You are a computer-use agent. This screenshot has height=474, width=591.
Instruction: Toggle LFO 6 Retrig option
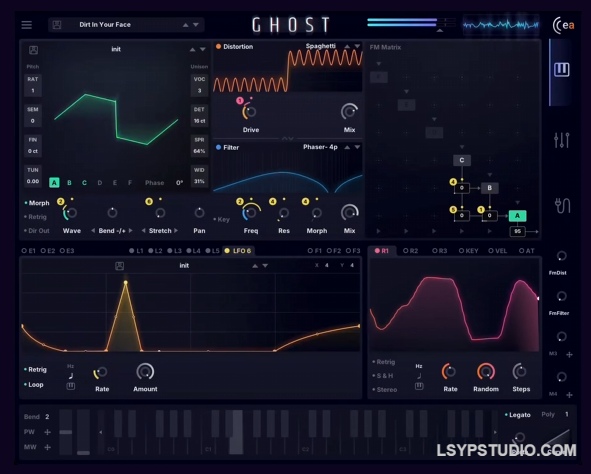pyautogui.click(x=35, y=370)
